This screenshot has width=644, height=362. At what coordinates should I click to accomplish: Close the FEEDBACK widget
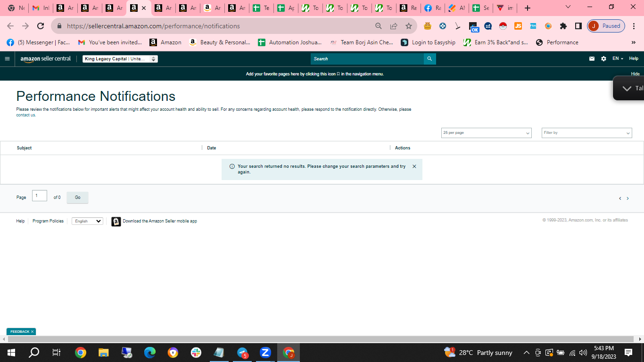pos(32,332)
